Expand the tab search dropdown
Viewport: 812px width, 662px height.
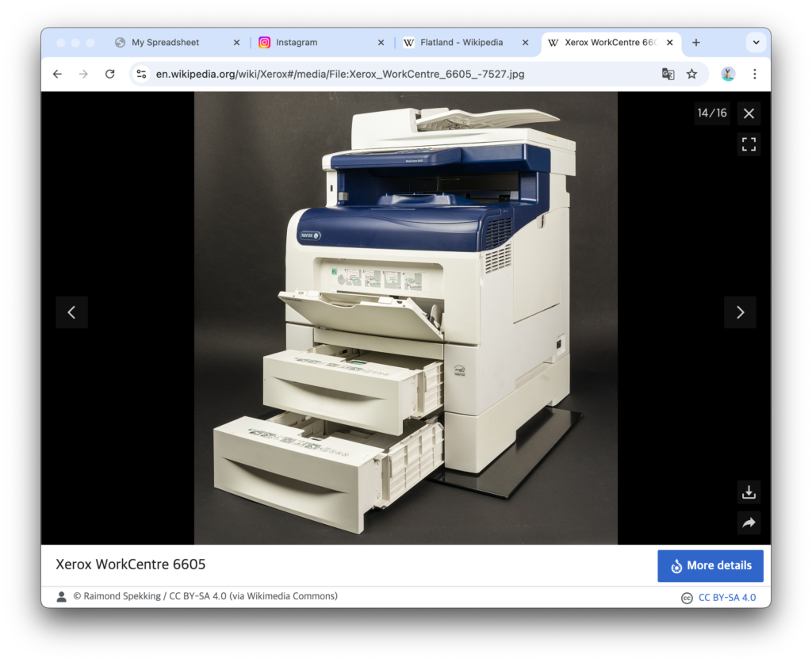(x=756, y=43)
